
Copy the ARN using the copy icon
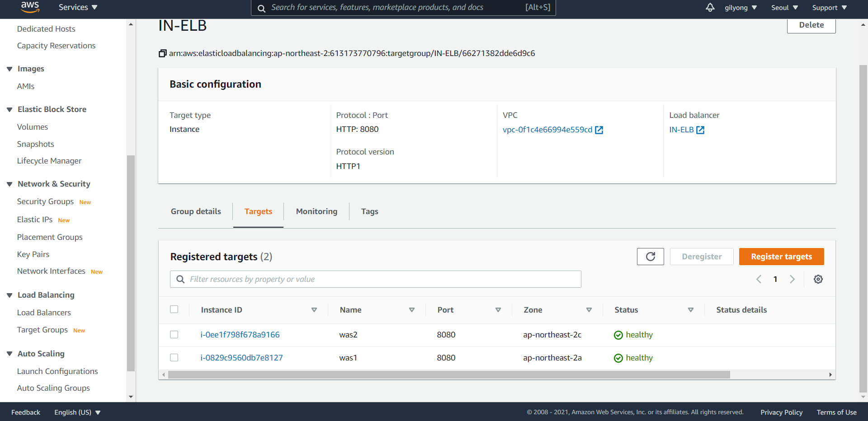163,53
